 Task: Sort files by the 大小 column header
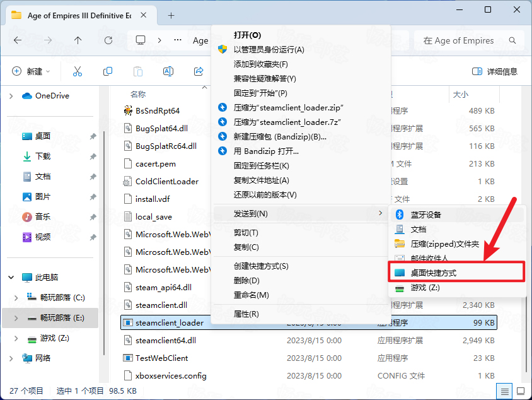coord(460,95)
